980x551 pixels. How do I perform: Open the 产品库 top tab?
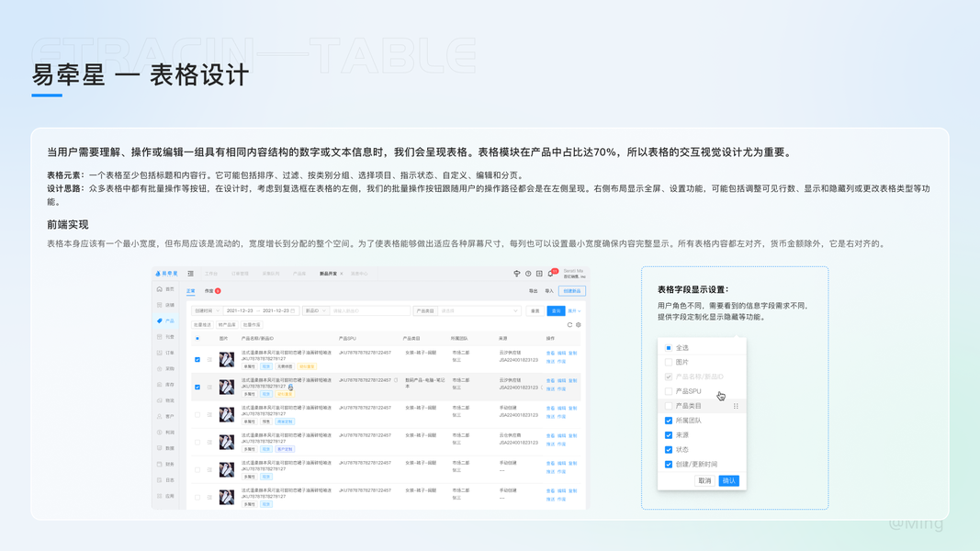299,274
